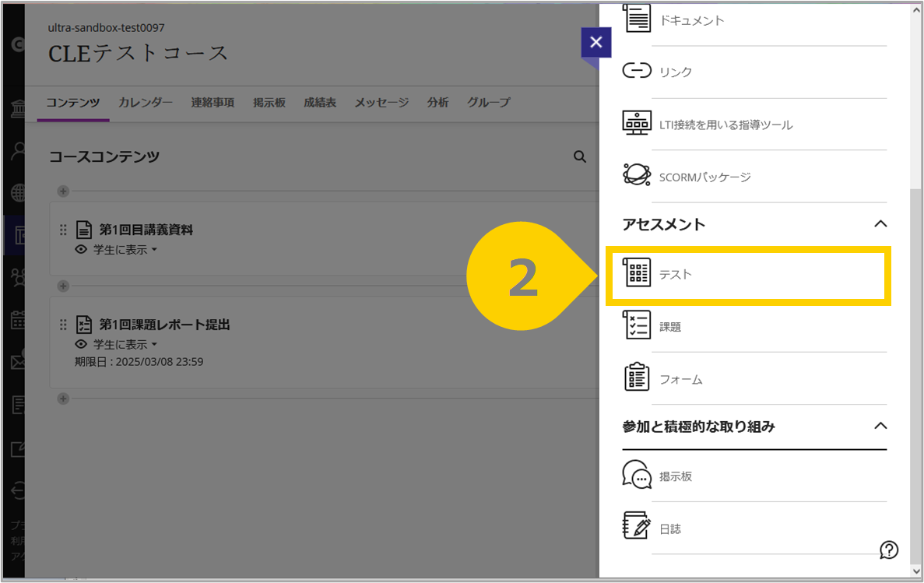Open the 第1回課題レポート提出 item title
The image size is (924, 583).
pos(163,325)
